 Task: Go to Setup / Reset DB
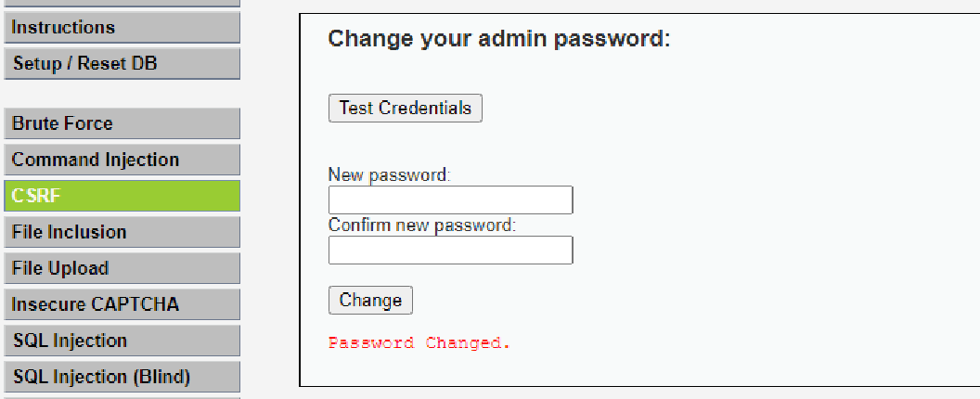click(121, 64)
